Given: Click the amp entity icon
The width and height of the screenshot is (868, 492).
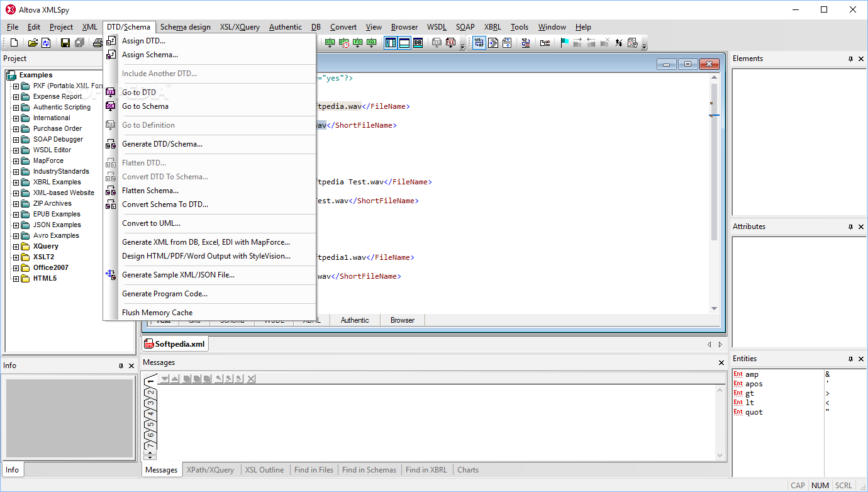Looking at the screenshot, I should coord(738,374).
